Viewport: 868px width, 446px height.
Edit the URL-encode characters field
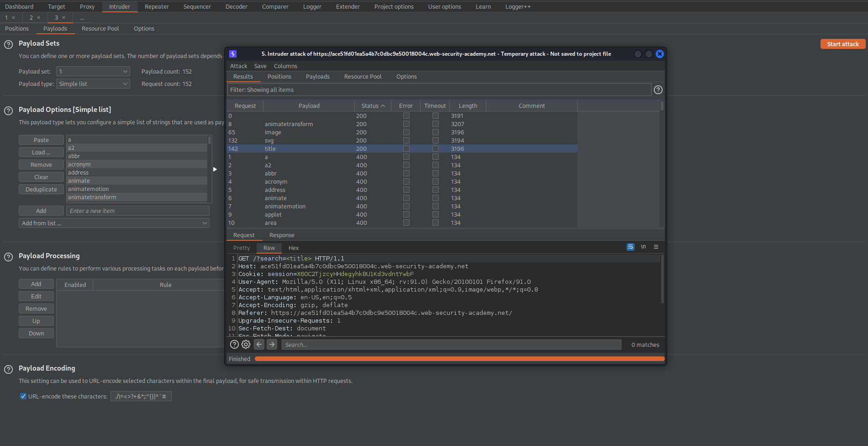[141, 397]
